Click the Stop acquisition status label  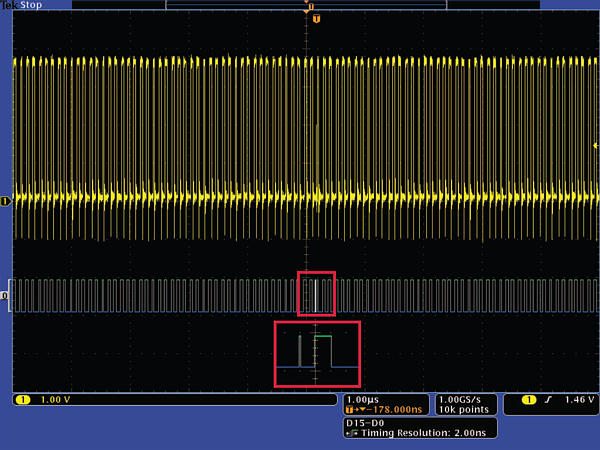point(33,5)
